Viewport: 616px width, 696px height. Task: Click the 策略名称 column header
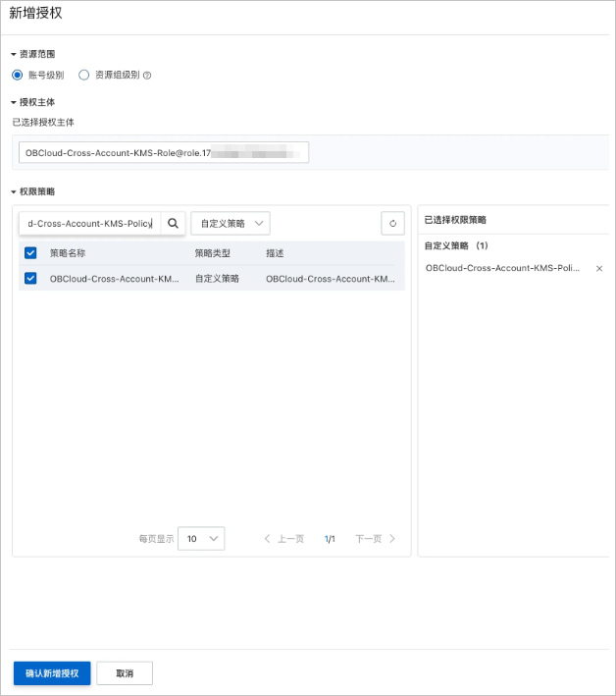point(68,253)
